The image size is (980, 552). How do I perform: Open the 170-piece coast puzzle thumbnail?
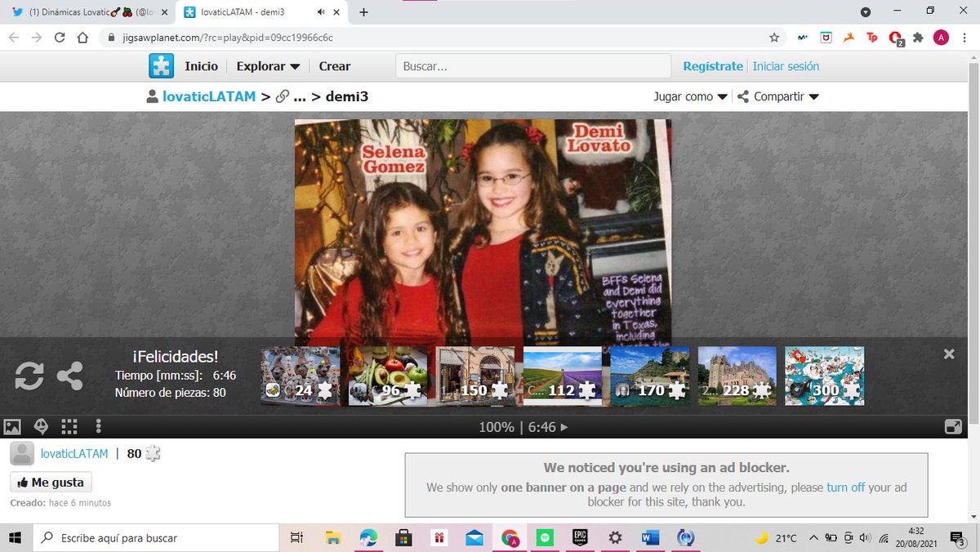point(650,376)
